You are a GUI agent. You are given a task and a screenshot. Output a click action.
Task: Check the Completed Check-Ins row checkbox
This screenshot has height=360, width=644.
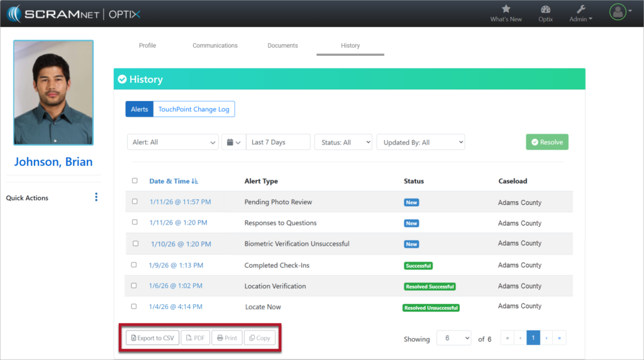134,265
